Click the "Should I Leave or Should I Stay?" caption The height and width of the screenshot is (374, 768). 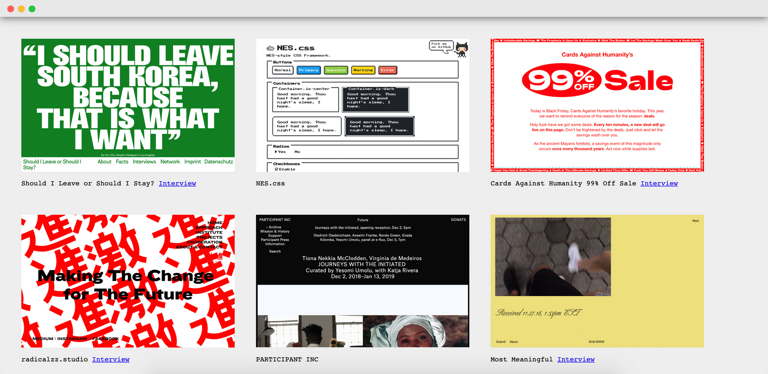pyautogui.click(x=88, y=184)
